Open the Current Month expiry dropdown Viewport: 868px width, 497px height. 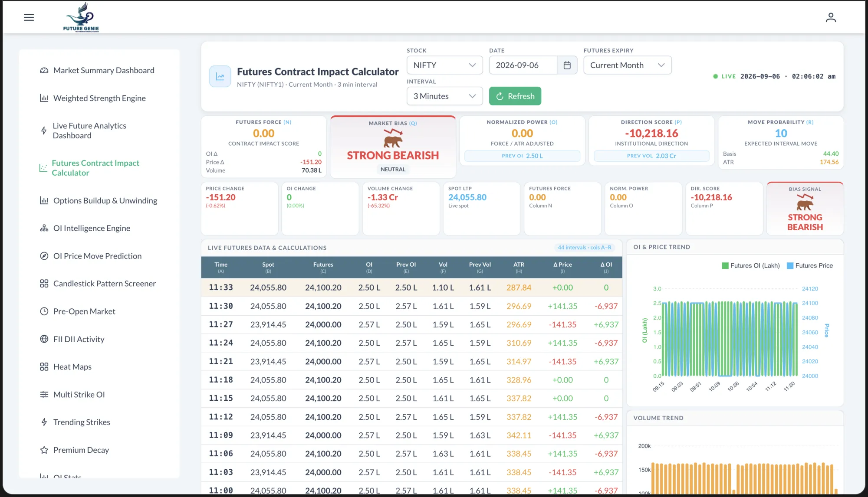click(627, 65)
